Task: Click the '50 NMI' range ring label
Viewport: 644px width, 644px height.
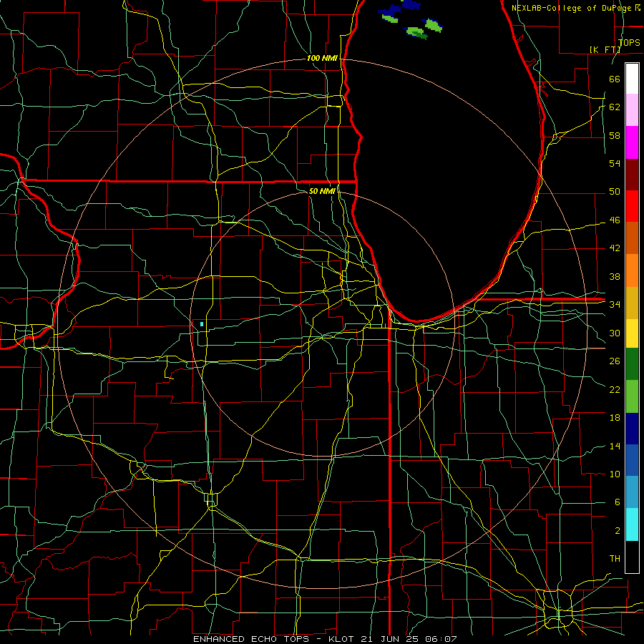Action: point(322,191)
